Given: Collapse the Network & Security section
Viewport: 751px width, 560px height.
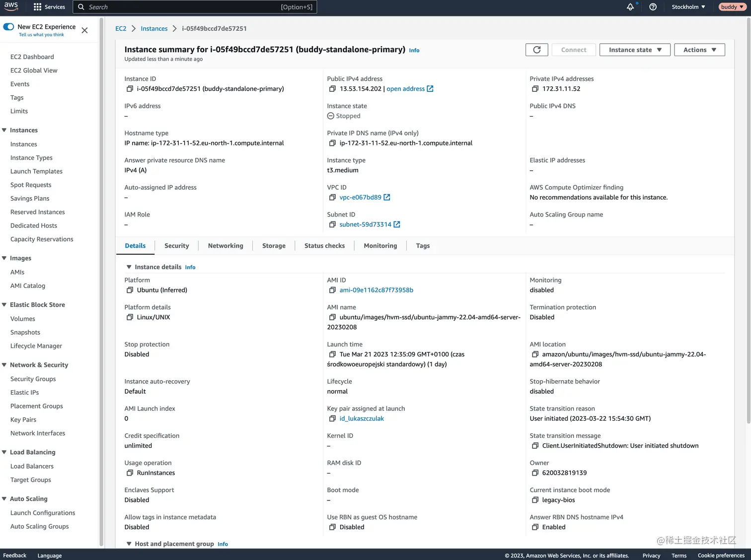Looking at the screenshot, I should [x=4, y=365].
